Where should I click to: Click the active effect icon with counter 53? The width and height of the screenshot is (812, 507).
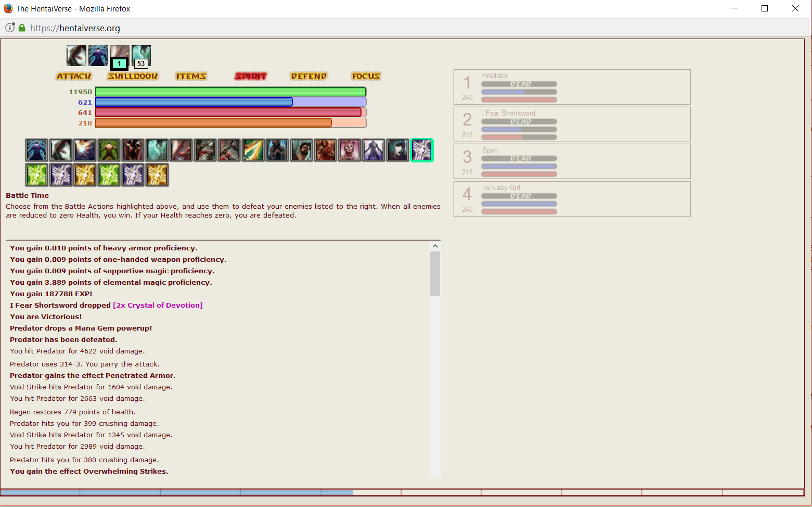coord(141,57)
